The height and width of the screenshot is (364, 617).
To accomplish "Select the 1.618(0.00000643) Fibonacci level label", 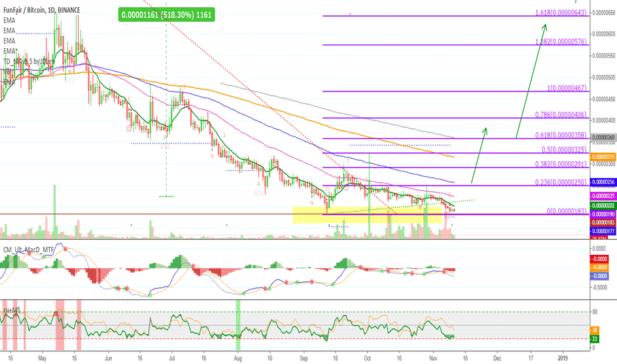I will [x=561, y=13].
